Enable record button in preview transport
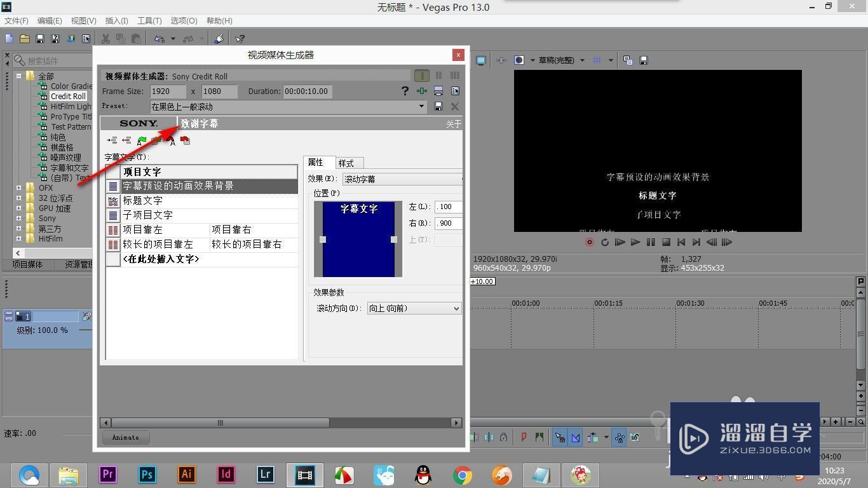The height and width of the screenshot is (488, 868). (x=589, y=242)
